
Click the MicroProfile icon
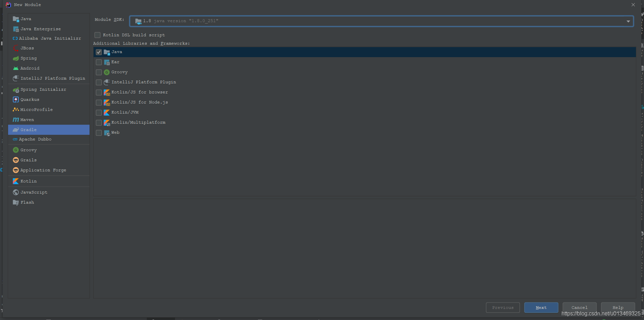click(x=16, y=110)
